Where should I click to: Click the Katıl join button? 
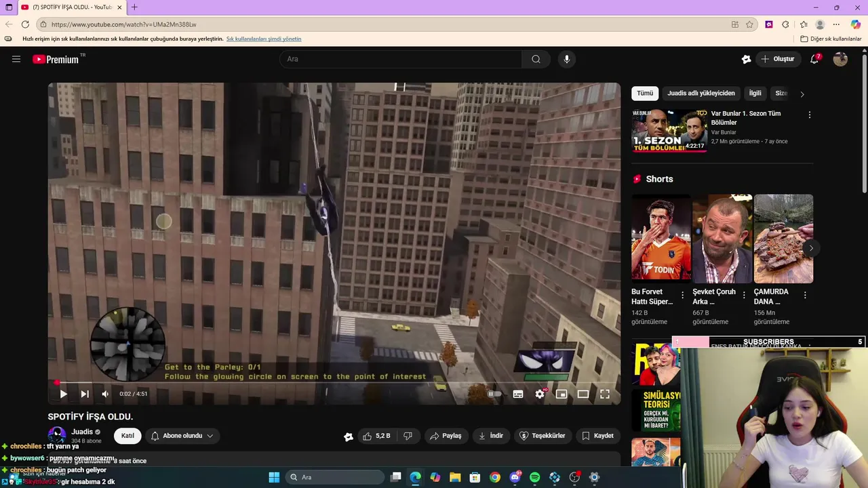127,436
